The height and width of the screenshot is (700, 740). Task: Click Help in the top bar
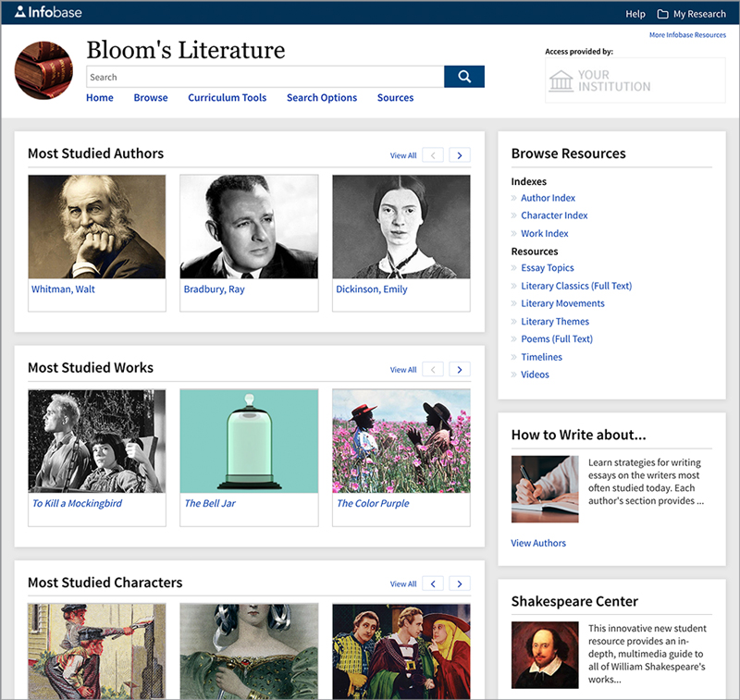[635, 14]
